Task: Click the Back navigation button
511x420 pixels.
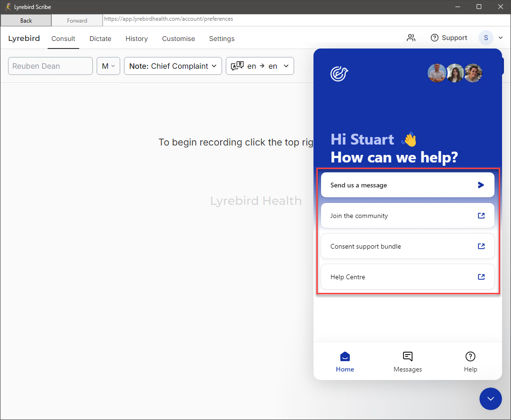Action: (x=26, y=20)
